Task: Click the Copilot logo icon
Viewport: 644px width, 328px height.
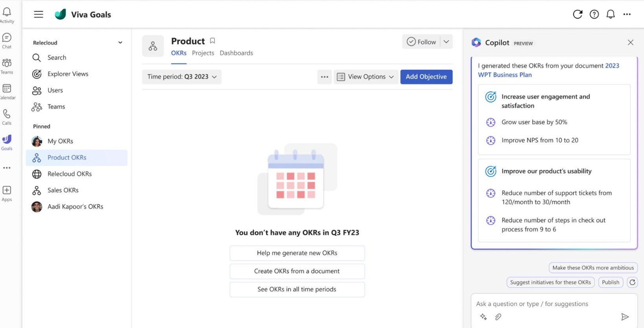Action: (476, 42)
